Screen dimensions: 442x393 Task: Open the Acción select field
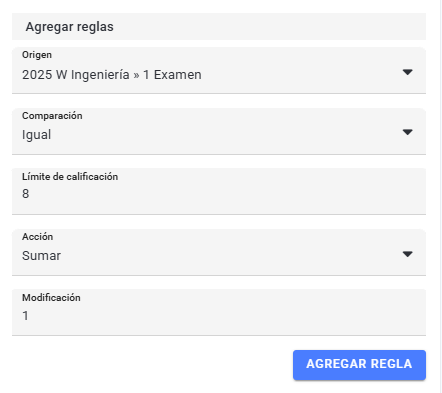pyautogui.click(x=219, y=252)
